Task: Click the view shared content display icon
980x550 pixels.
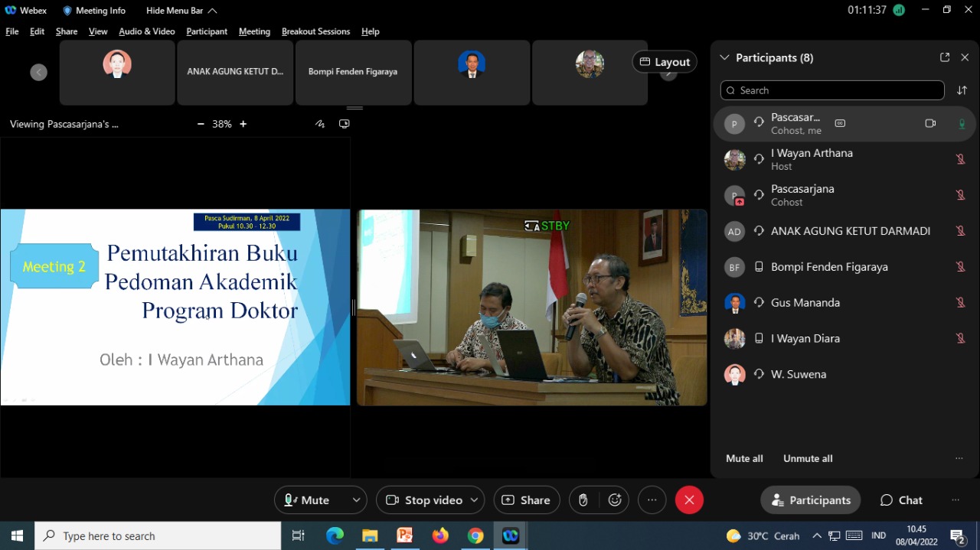Action: (345, 123)
